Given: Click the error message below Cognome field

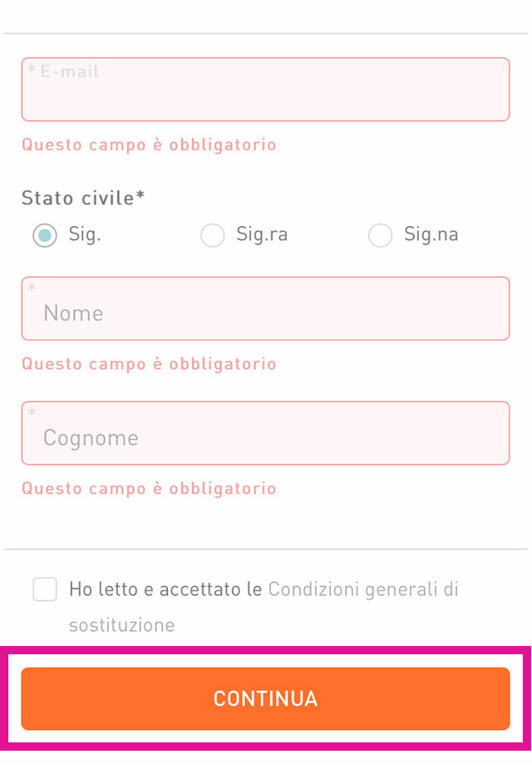Looking at the screenshot, I should tap(149, 489).
